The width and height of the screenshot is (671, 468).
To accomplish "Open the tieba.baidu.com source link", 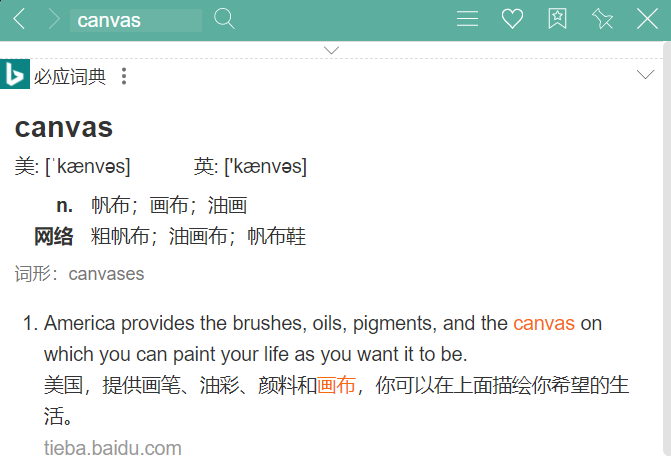I will point(113,448).
